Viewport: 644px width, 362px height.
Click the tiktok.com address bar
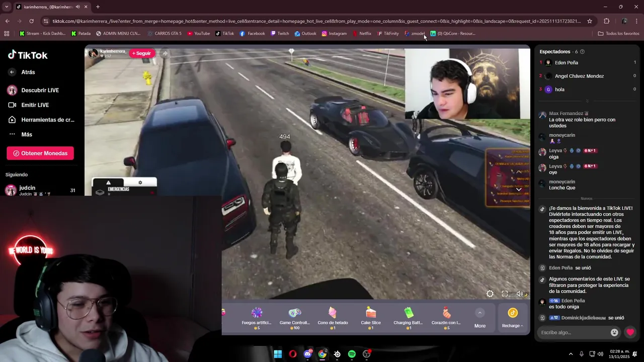pos(317,21)
